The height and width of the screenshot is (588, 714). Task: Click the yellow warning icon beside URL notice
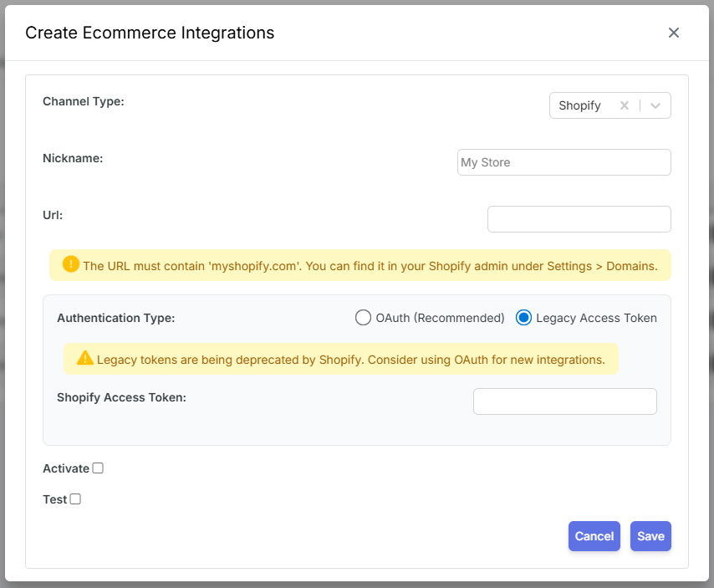pos(71,264)
